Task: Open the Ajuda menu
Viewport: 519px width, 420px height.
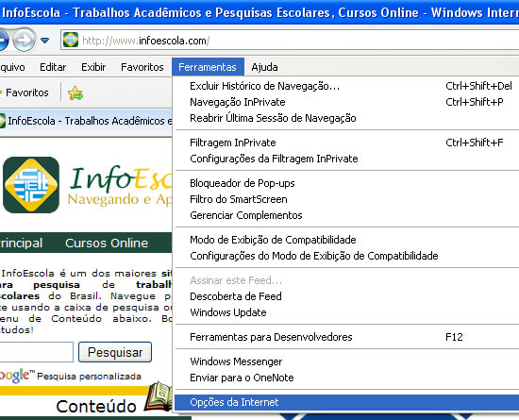Action: (x=264, y=67)
